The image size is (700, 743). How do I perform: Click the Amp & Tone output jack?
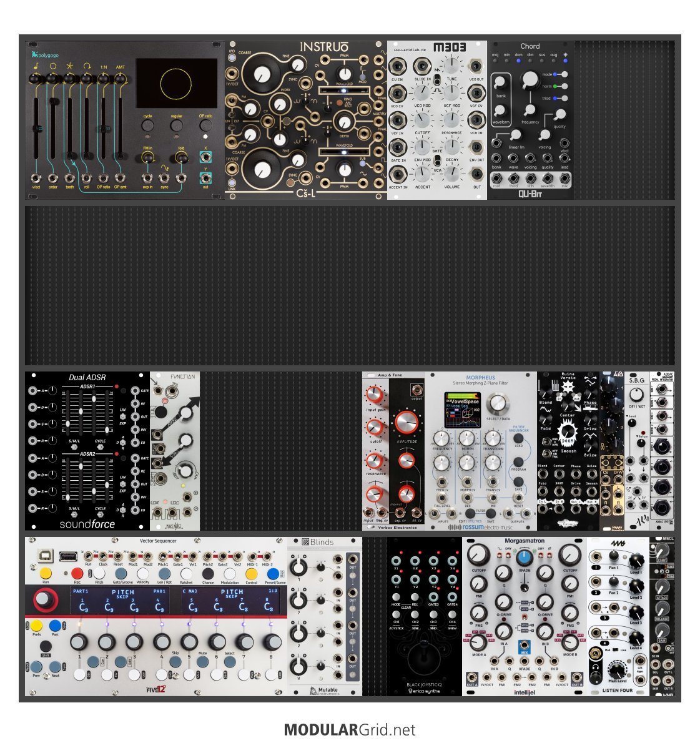(417, 390)
